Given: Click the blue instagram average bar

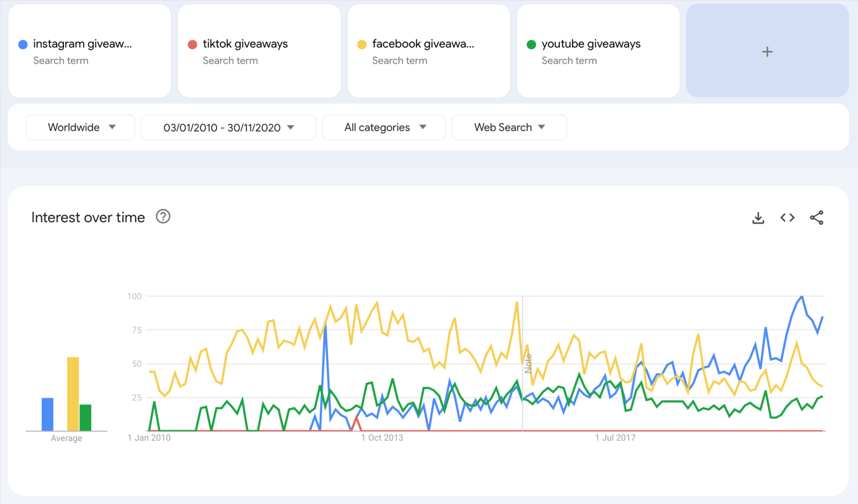Looking at the screenshot, I should [47, 414].
